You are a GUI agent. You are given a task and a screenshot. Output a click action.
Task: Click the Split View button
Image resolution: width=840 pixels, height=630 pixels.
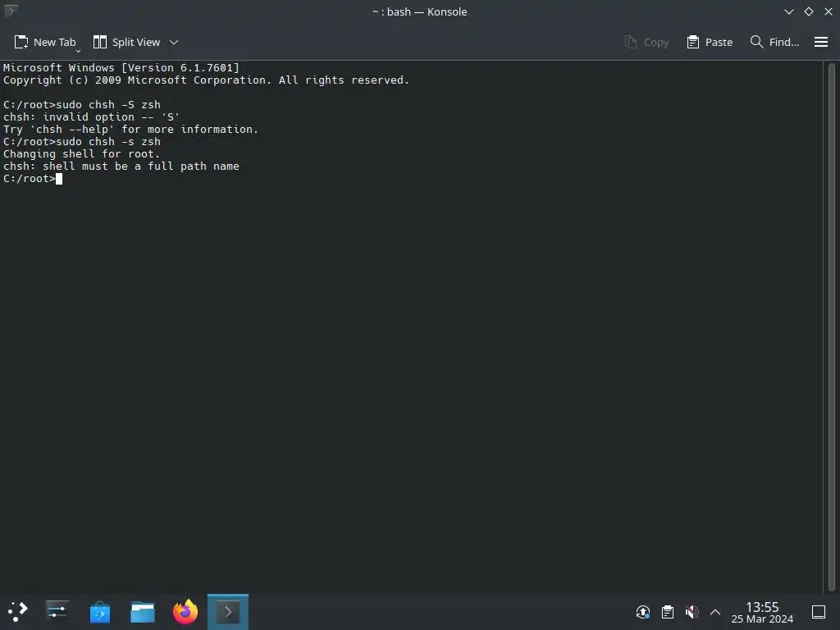click(x=126, y=43)
